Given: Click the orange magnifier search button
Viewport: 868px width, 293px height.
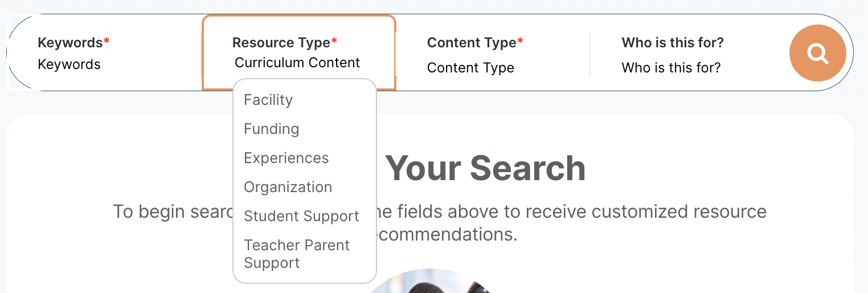Looking at the screenshot, I should pyautogui.click(x=817, y=53).
